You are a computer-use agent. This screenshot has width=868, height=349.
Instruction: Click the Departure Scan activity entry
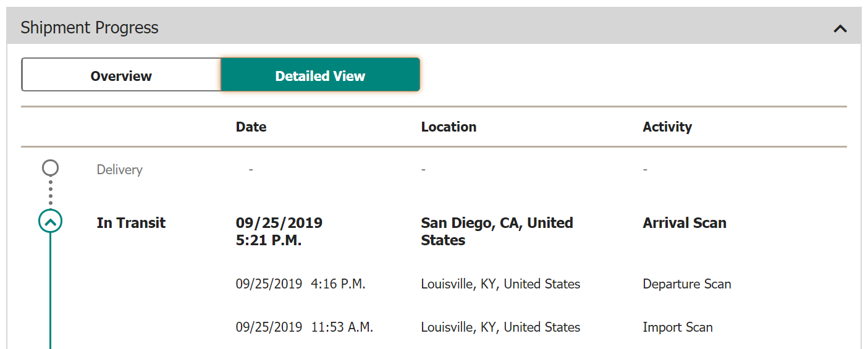pos(686,284)
